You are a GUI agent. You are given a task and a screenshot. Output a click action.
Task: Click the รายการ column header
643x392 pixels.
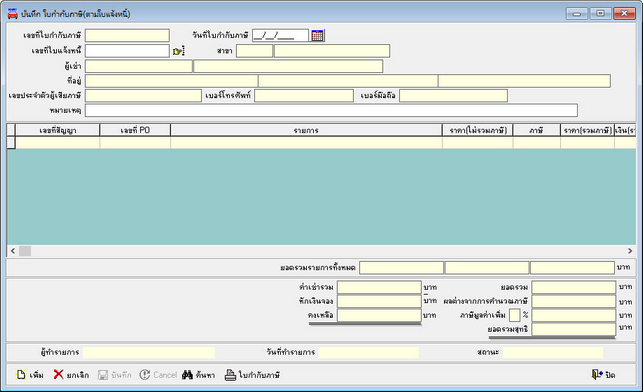[306, 130]
